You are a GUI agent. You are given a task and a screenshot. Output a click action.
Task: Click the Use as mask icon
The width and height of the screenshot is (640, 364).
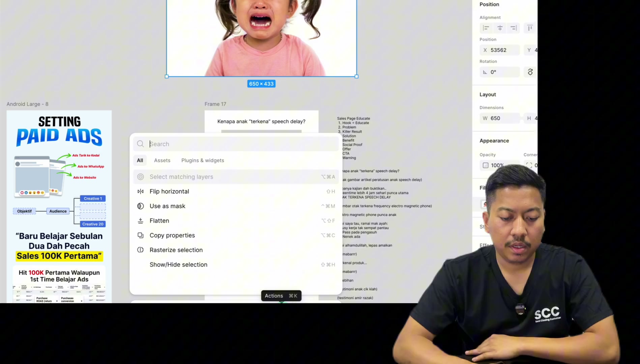tap(141, 206)
